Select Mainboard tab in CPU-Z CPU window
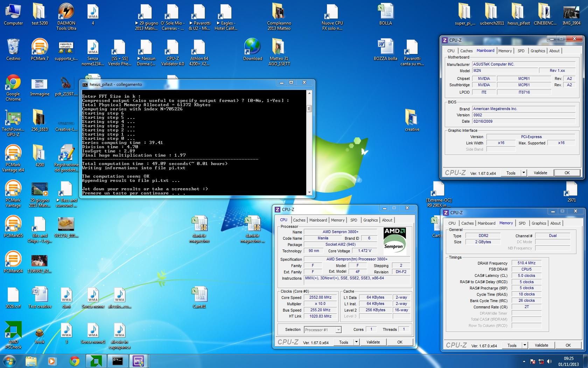 318,220
